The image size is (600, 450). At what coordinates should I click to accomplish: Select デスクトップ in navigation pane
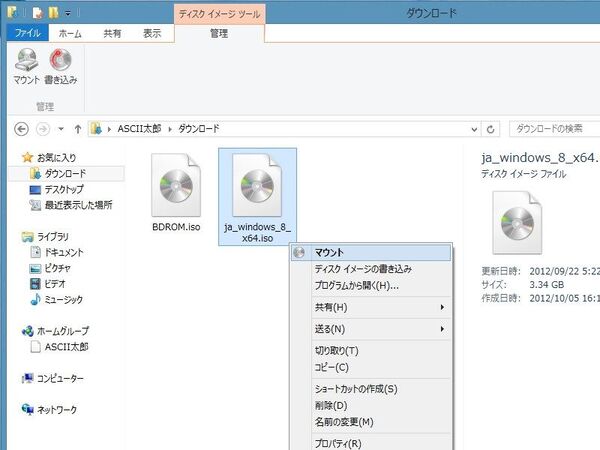57,189
